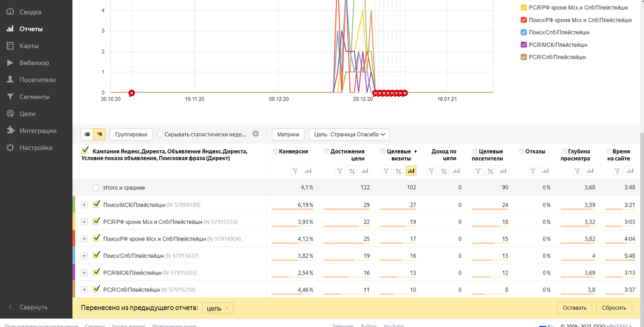Open the Отчеты sidebar section
Image resolution: width=644 pixels, height=327 pixels.
pos(31,29)
